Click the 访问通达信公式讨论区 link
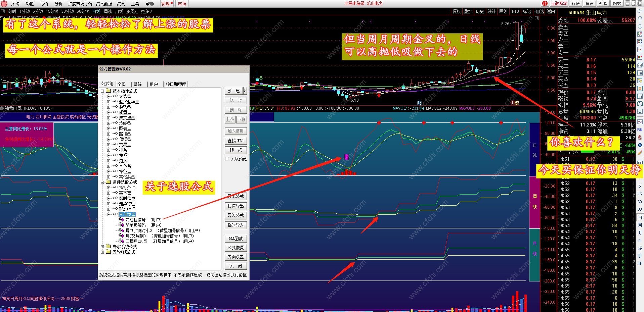 pos(226,275)
